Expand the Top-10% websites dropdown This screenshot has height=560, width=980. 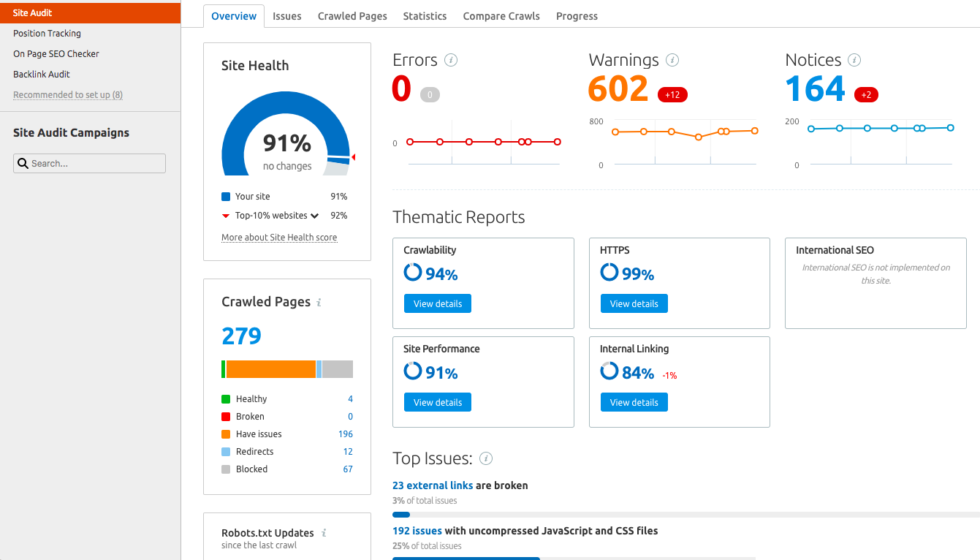(315, 216)
